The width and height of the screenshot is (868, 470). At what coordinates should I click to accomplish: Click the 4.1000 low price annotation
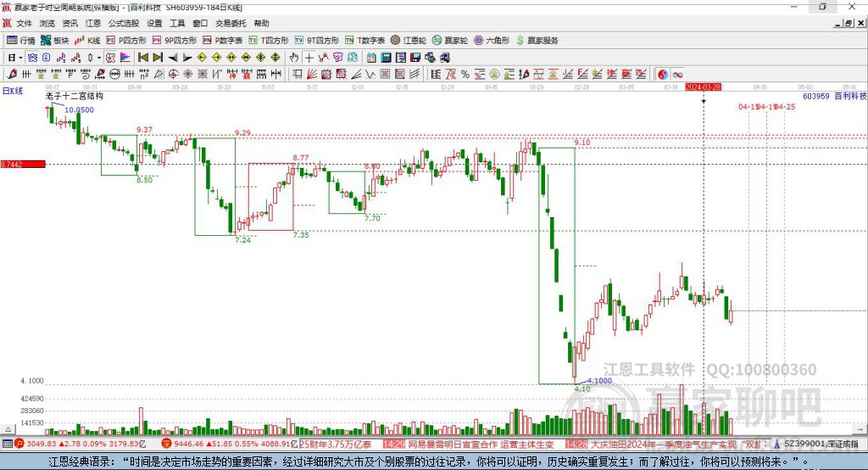coord(599,380)
